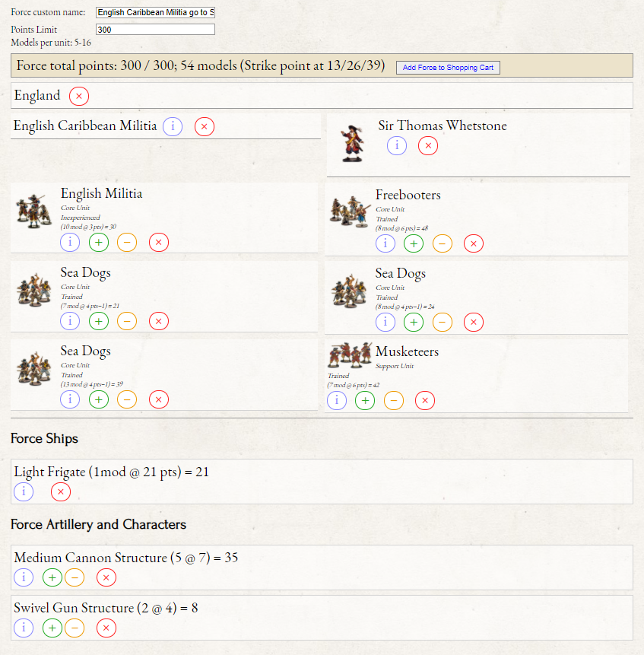Open info for the Light Frigate
Screen dimensions: 644x655
[24, 491]
